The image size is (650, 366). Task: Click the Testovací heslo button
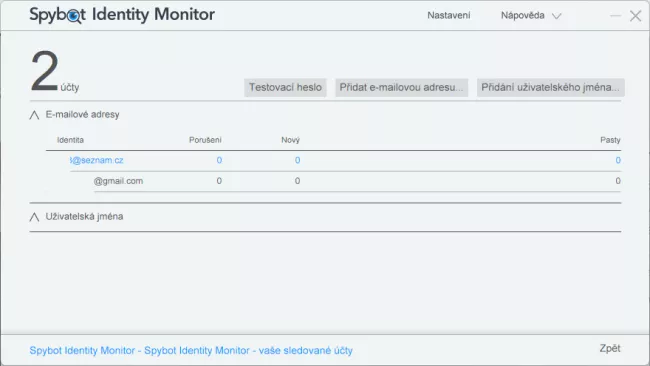[285, 87]
